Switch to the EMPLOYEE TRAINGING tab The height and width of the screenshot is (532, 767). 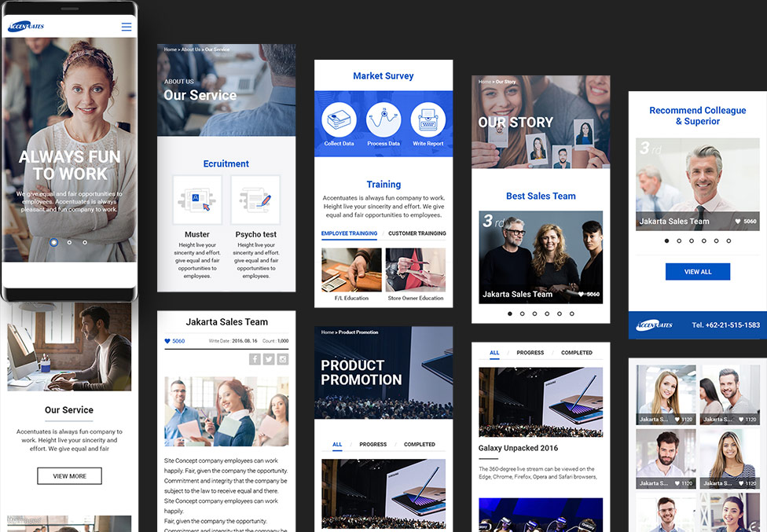coord(349,233)
